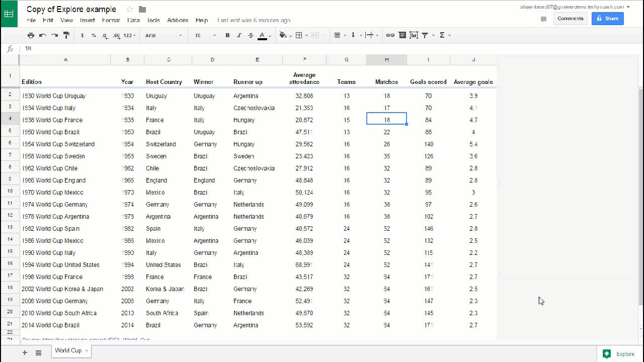Toggle strikethrough formatting

click(251, 35)
